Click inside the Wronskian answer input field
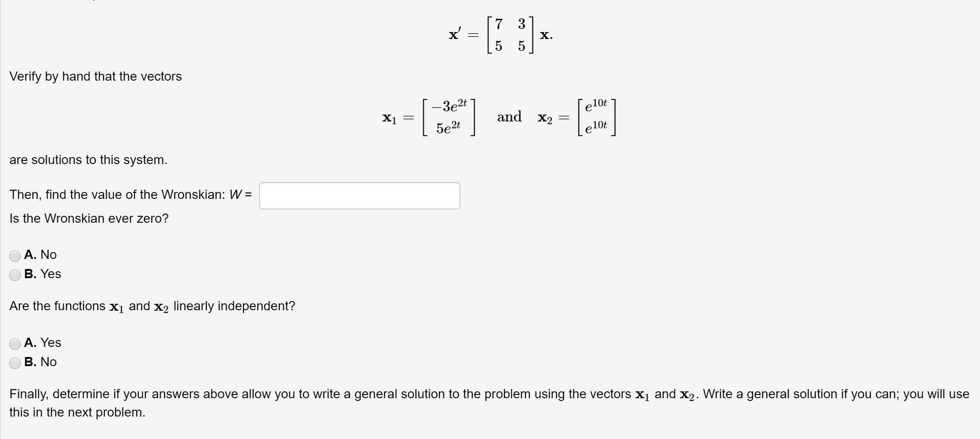 [360, 196]
